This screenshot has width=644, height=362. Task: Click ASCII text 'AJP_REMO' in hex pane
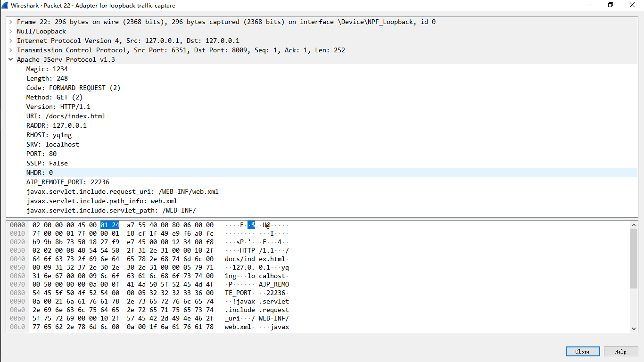pyautogui.click(x=274, y=285)
